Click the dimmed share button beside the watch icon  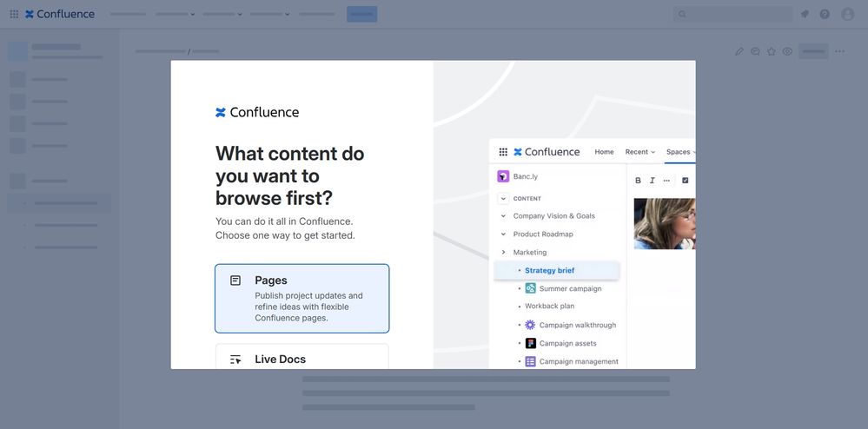(813, 51)
